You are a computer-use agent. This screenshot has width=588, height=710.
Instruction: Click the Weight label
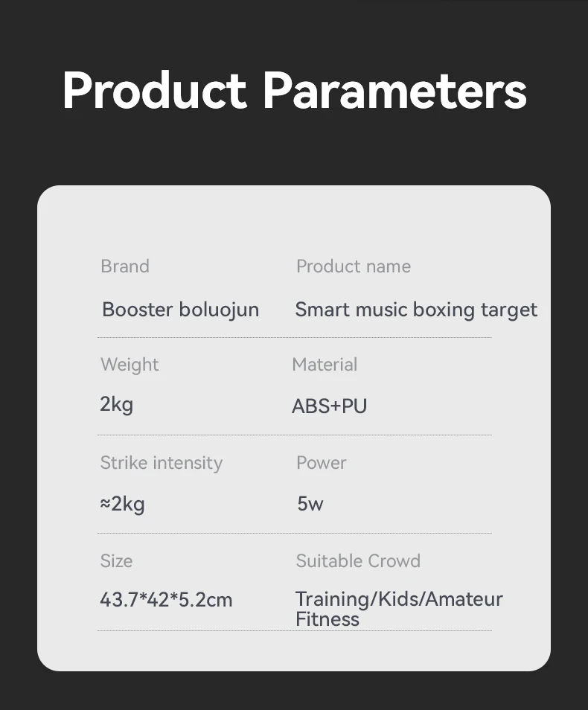tap(130, 365)
